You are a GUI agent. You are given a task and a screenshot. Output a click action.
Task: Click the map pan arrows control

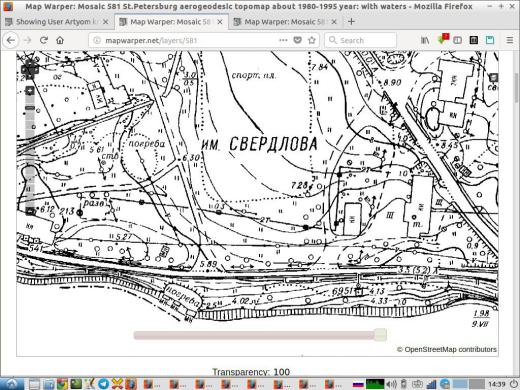pyautogui.click(x=30, y=69)
